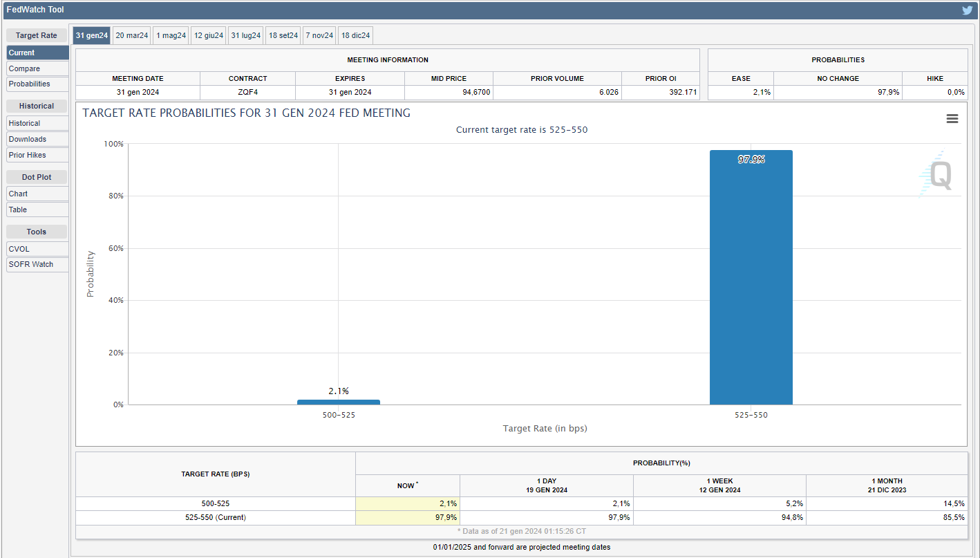The image size is (980, 558).
Task: Click the NOW column header
Action: click(x=408, y=485)
